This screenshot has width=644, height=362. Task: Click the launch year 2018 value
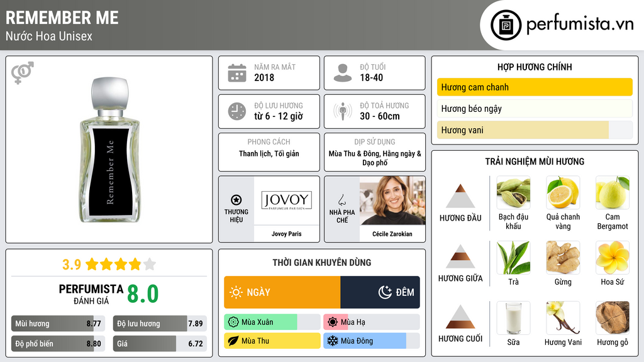coord(264,77)
